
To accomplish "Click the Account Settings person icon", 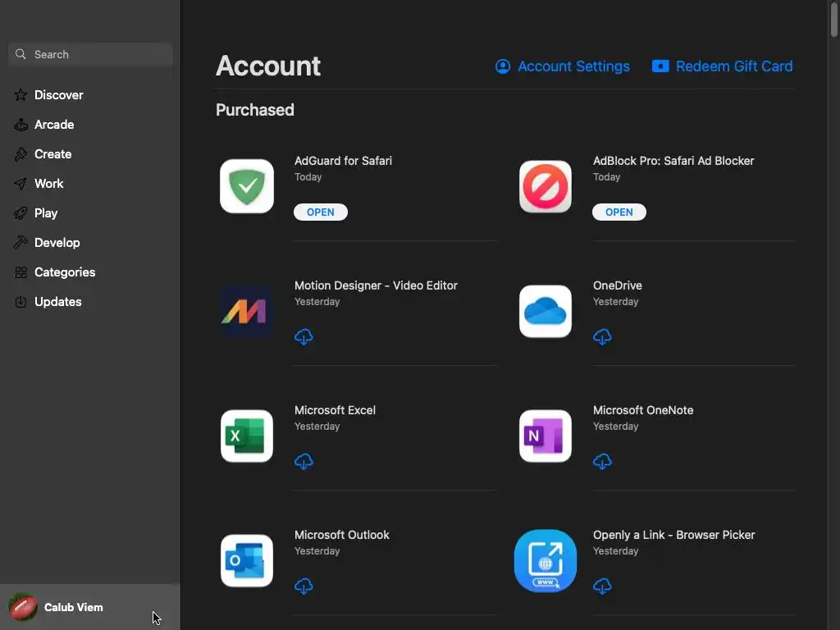I will tap(503, 66).
